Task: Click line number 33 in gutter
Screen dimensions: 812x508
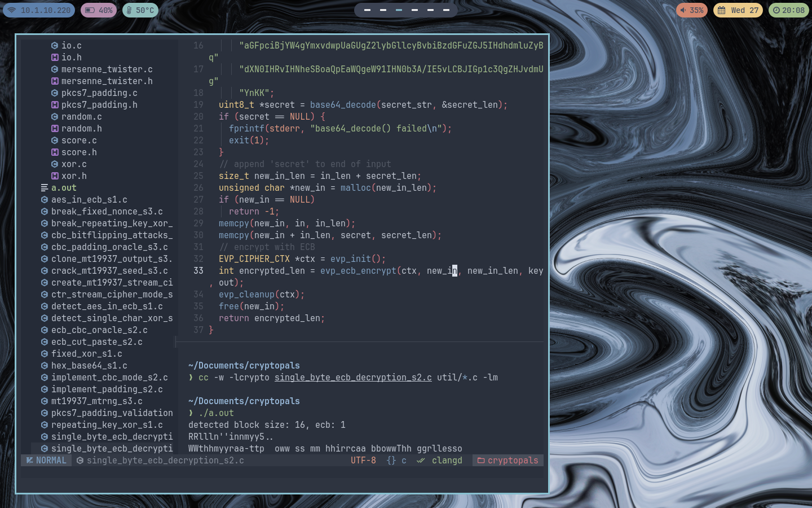Action: [x=198, y=270]
